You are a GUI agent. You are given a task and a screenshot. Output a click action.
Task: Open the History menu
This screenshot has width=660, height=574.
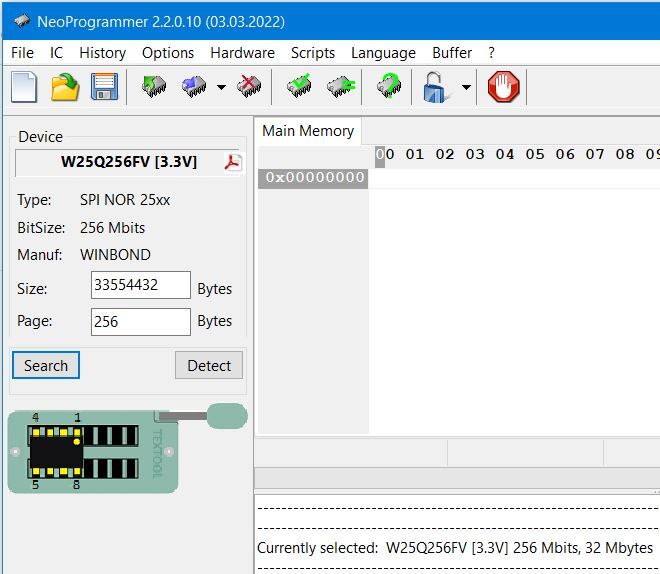[x=102, y=53]
